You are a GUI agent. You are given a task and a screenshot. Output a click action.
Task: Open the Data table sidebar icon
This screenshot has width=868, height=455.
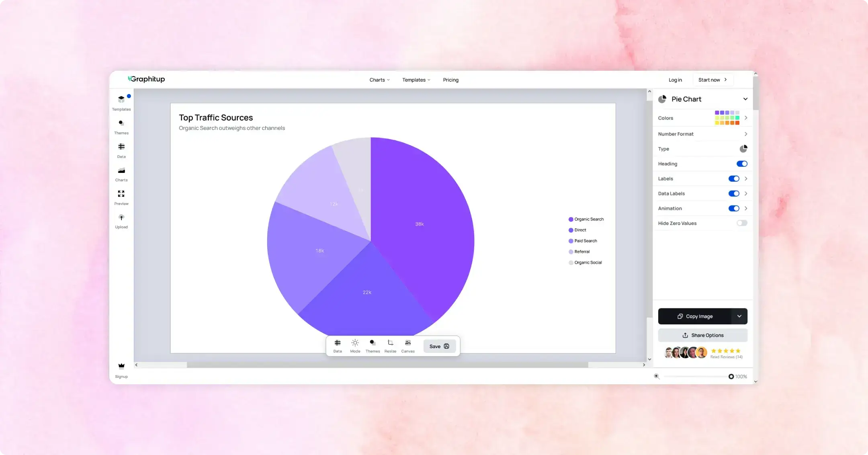coord(121,147)
